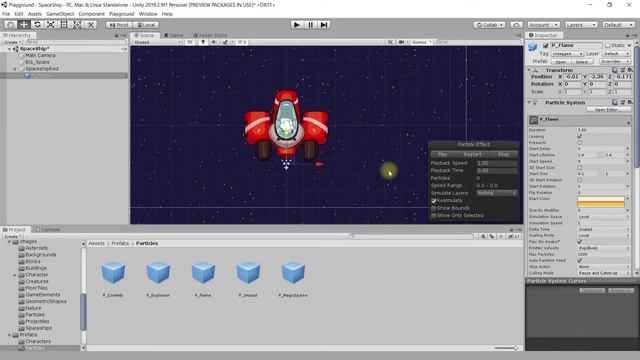This screenshot has height=360, width=640.
Task: Click the scene tools wrench icon
Action: [x=390, y=42]
